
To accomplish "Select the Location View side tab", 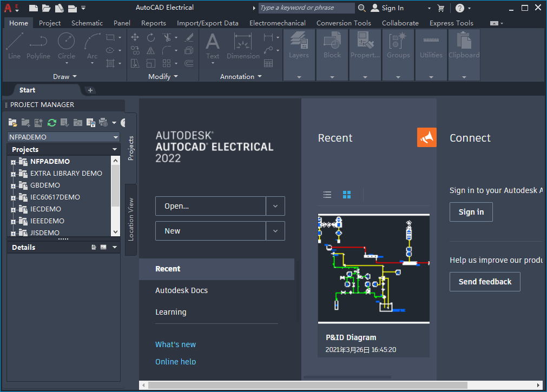I will point(131,220).
